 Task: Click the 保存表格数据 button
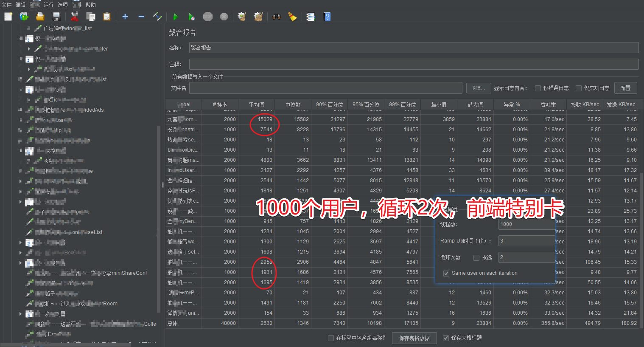(x=414, y=338)
